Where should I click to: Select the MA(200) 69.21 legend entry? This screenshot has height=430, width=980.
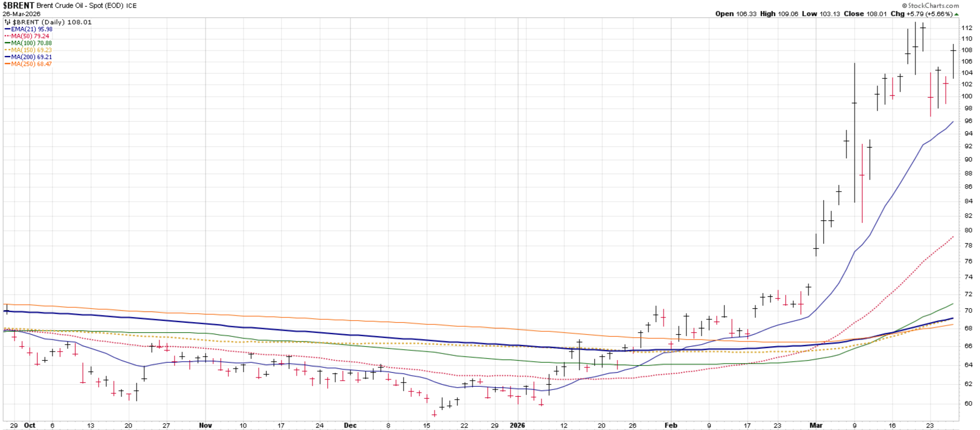coord(31,57)
